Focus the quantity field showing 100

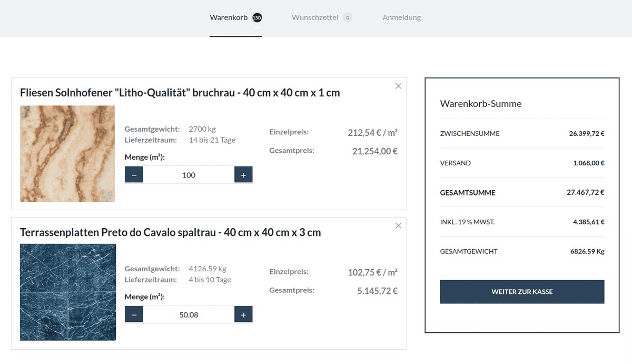[189, 175]
